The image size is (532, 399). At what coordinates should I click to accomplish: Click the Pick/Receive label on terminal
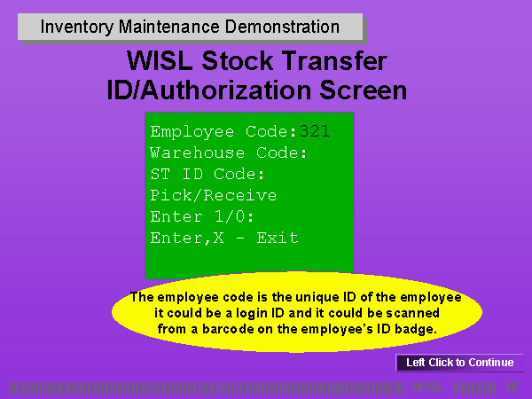(x=213, y=195)
